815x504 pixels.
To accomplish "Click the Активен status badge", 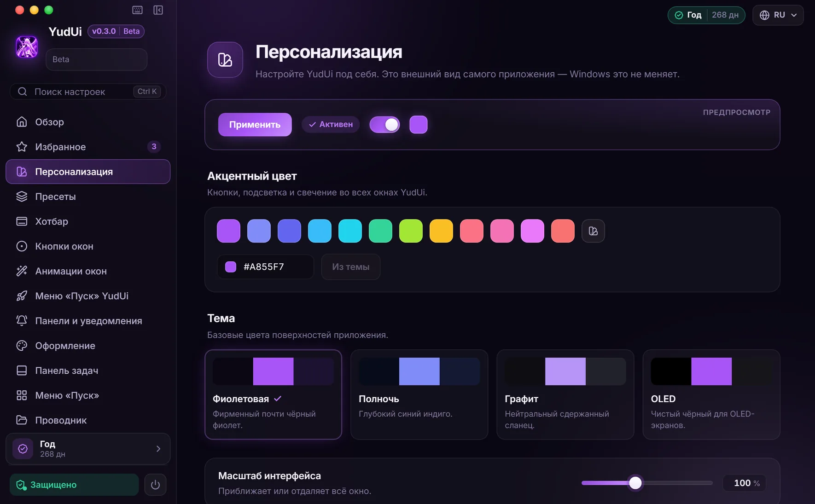I will [331, 125].
